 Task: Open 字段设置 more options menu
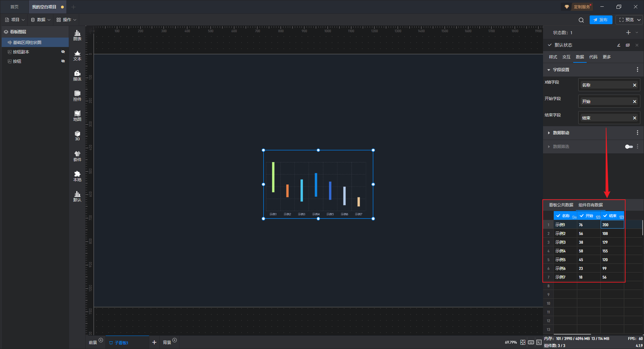coord(637,69)
